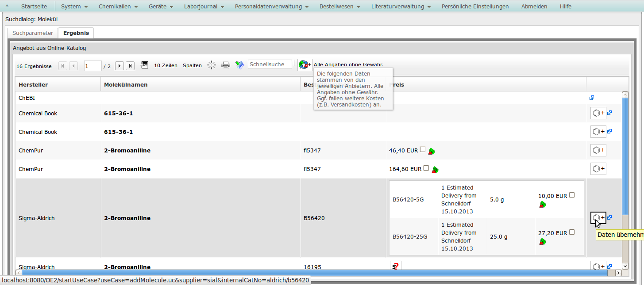Viewport: 644px width, 285px height.
Task: Go to the first results page
Action: [63, 66]
